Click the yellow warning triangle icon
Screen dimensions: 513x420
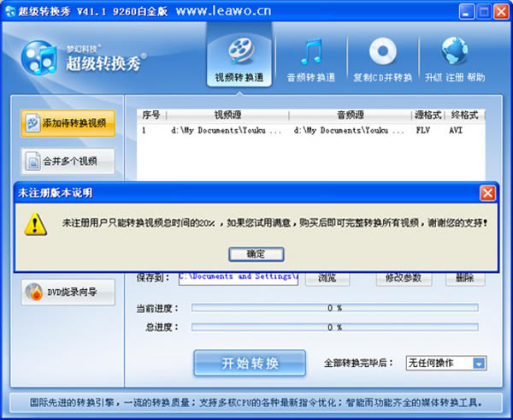point(35,225)
